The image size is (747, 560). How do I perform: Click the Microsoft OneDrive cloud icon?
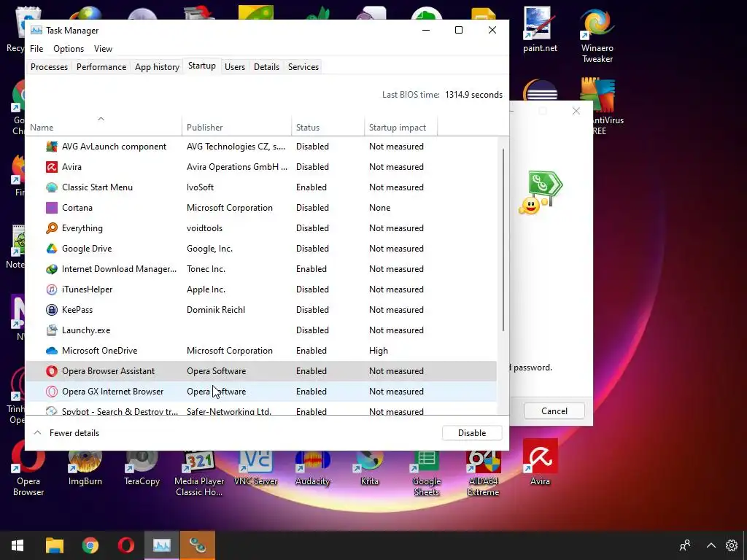[52, 351]
